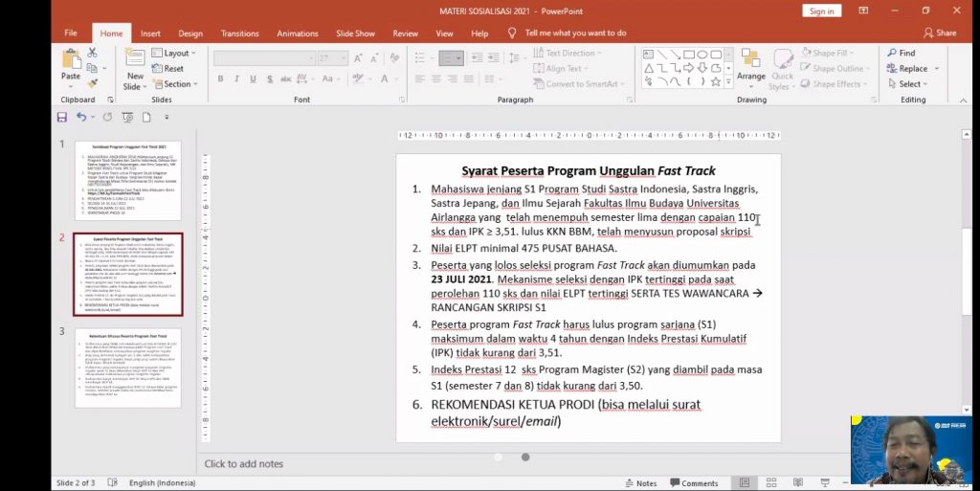Open the Transitions ribbon tab
The width and height of the screenshot is (980, 491).
coord(239,33)
